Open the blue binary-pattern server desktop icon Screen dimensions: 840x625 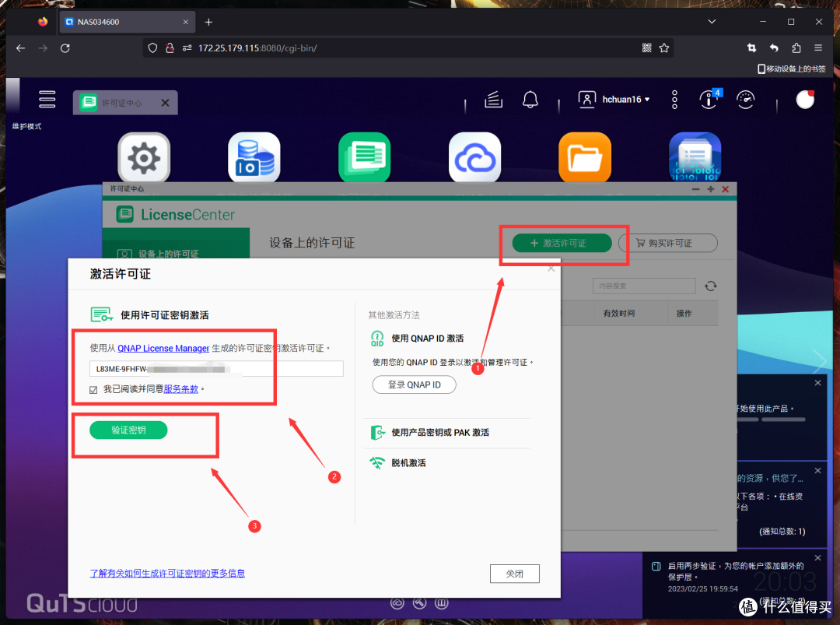(x=695, y=157)
